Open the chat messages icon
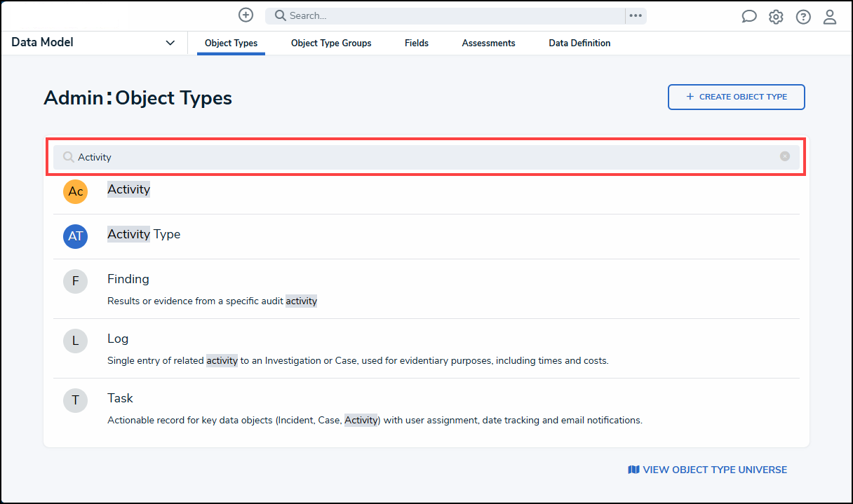 tap(749, 17)
